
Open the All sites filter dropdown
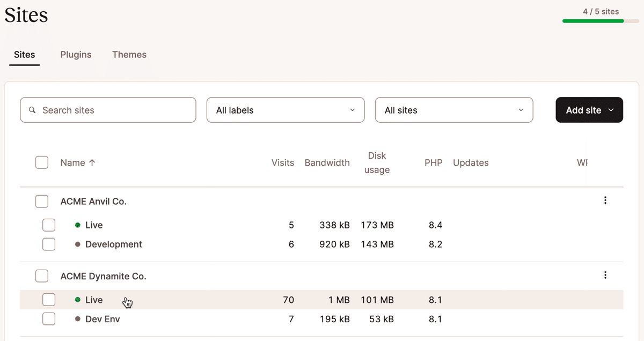coord(453,110)
